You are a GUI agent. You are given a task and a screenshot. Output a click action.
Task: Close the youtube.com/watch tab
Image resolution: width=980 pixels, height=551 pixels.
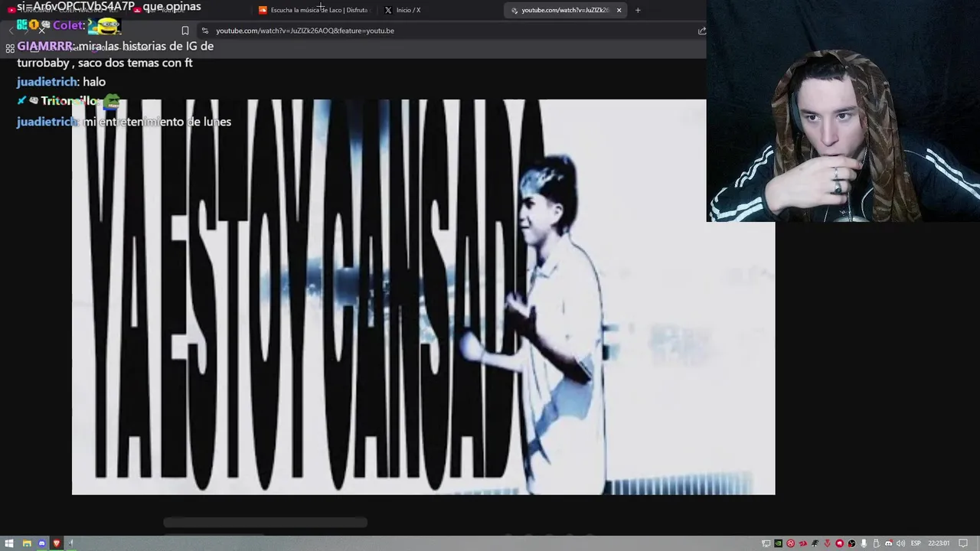pyautogui.click(x=619, y=10)
